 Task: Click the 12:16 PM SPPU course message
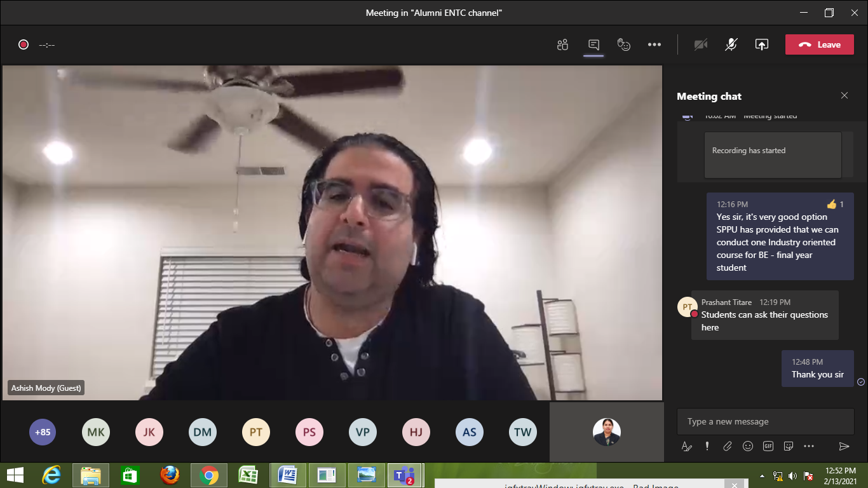(x=780, y=236)
